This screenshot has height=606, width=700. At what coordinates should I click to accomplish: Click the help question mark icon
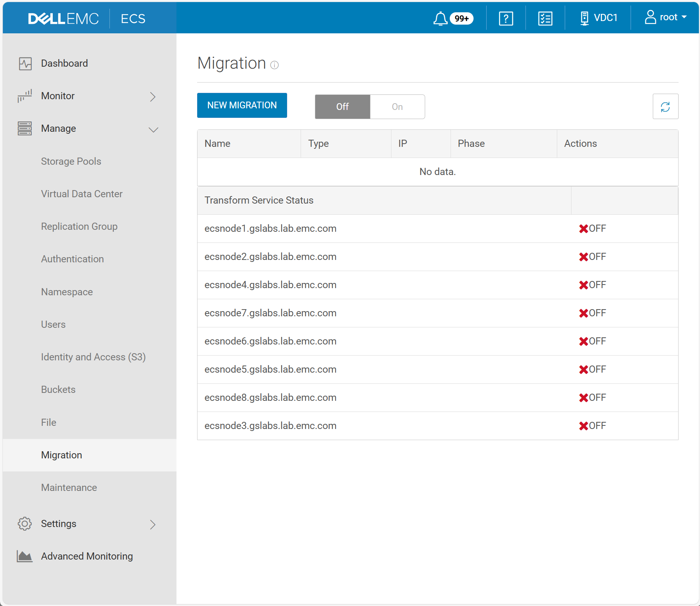[x=505, y=18]
